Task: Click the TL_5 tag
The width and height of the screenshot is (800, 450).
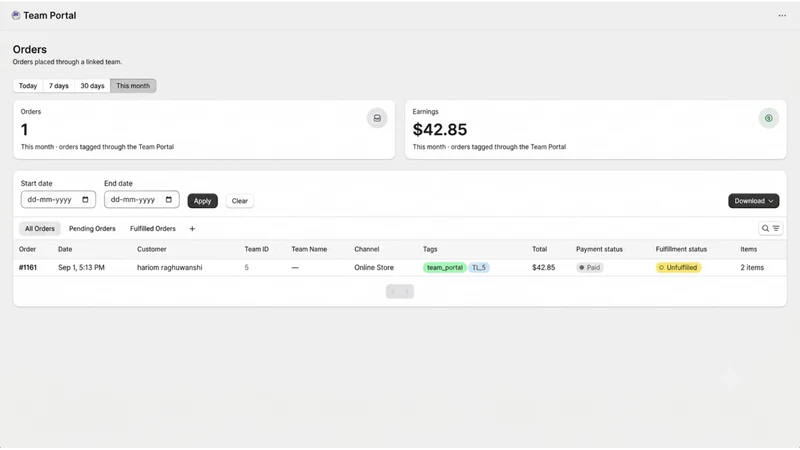Action: (x=479, y=267)
